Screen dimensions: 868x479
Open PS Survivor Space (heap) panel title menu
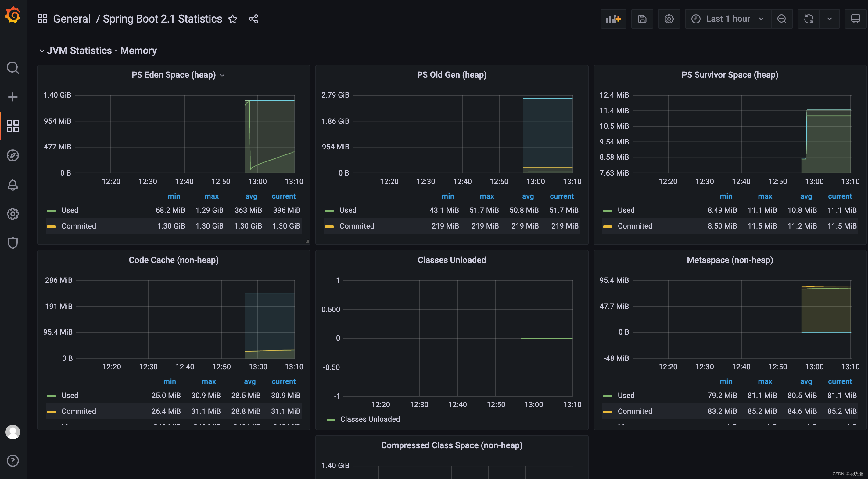[730, 75]
